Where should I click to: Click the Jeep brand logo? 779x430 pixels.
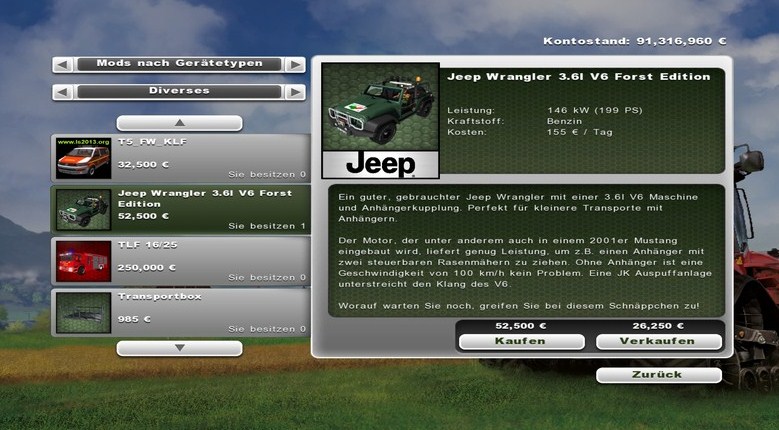[x=380, y=164]
